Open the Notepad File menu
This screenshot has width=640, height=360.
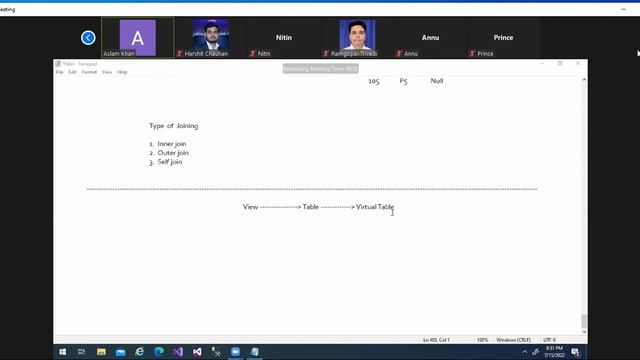pos(60,72)
